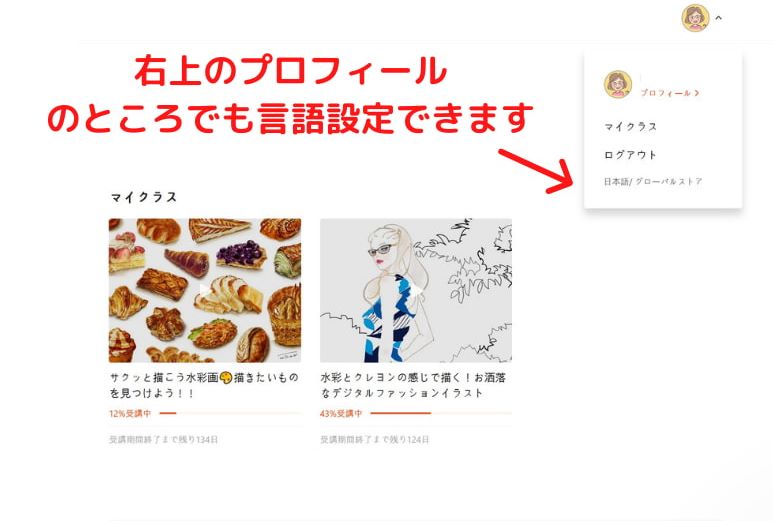The height and width of the screenshot is (521, 773).
Task: Click the 水彩とクレヨンの感じで描く class title
Action: click(x=413, y=385)
